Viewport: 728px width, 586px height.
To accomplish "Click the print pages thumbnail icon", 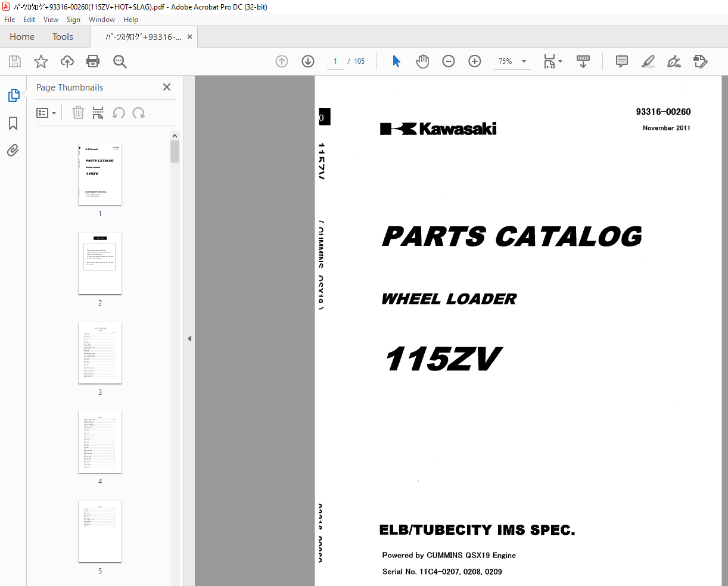I will point(98,113).
